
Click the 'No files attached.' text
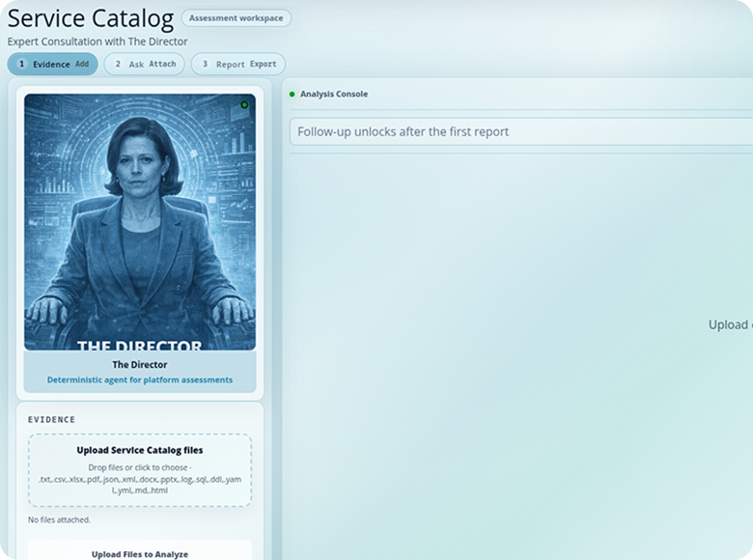click(x=59, y=519)
